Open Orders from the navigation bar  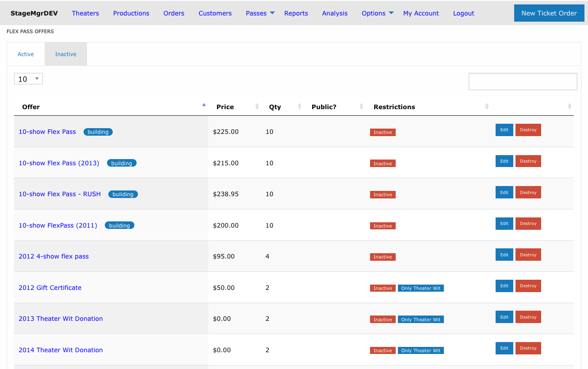tap(174, 13)
